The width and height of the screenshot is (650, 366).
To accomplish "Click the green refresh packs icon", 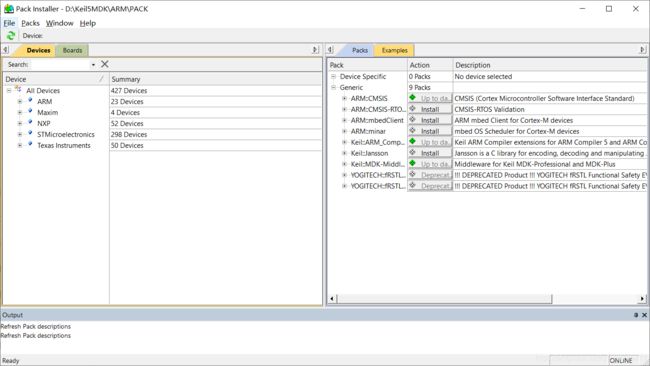I will pyautogui.click(x=10, y=36).
